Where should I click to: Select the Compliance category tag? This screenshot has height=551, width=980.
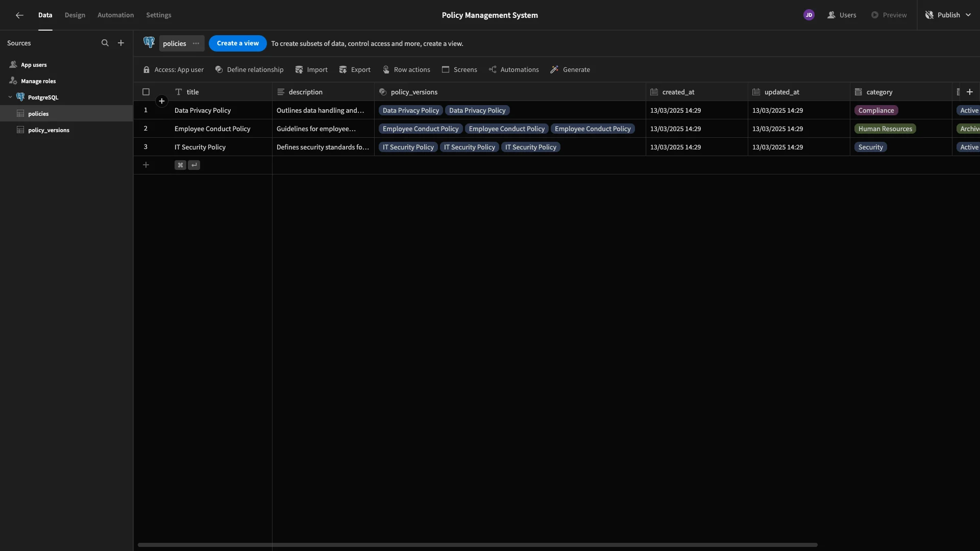876,111
